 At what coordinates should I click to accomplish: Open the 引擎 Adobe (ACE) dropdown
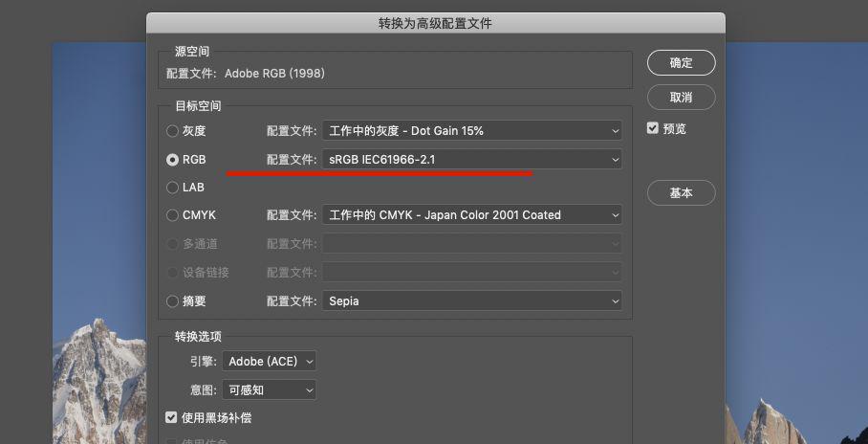point(270,362)
